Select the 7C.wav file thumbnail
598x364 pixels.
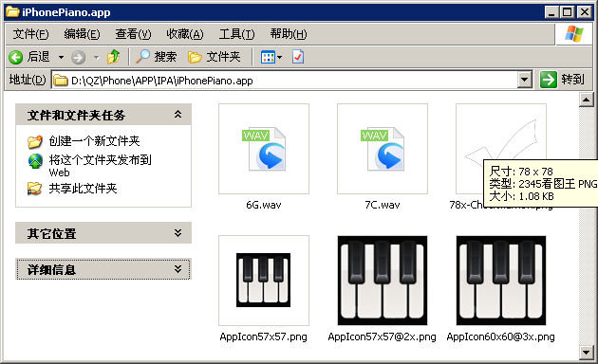(383, 149)
